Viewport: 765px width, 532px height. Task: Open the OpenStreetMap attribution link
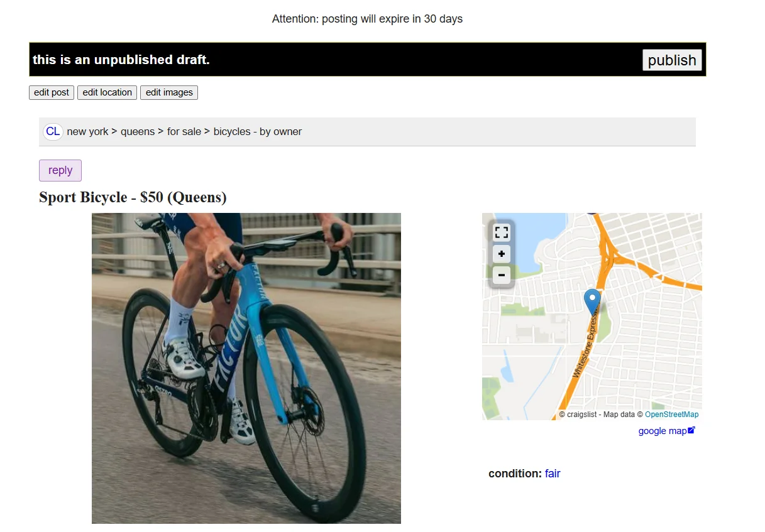[671, 414]
